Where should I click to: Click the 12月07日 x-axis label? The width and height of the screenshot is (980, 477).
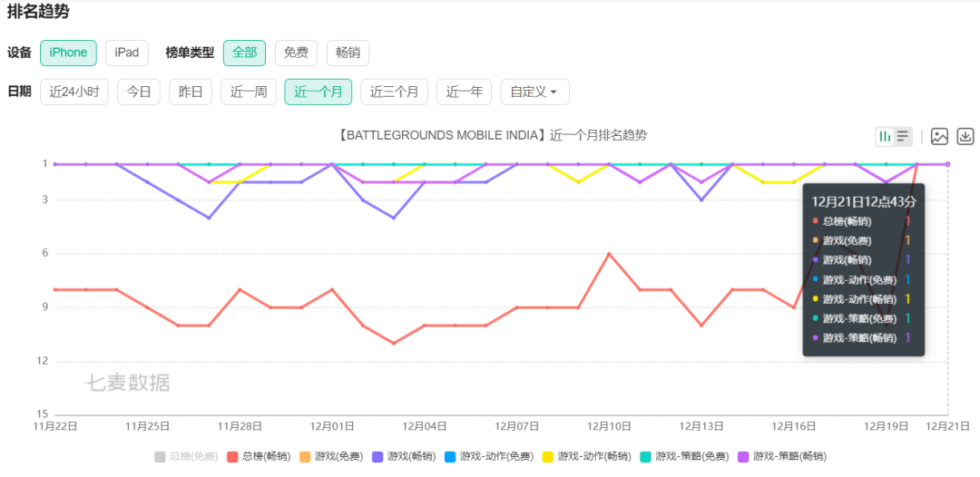[516, 426]
